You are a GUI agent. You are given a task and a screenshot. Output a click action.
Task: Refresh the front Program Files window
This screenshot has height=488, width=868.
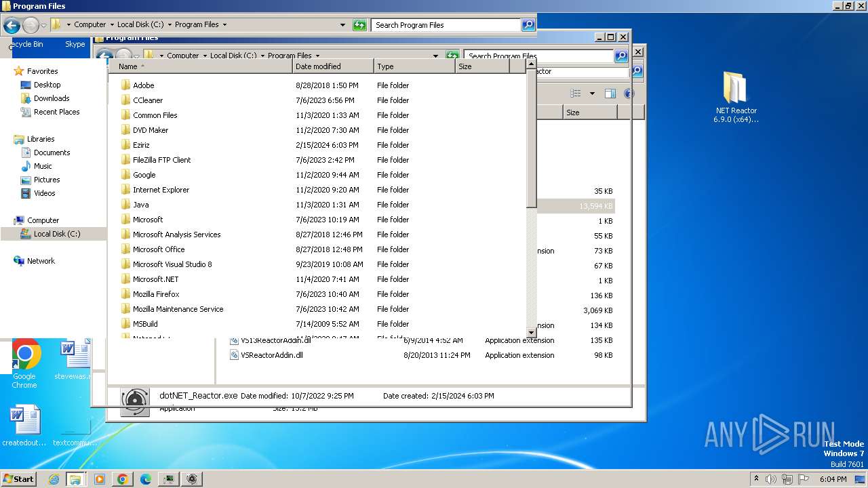[x=359, y=25]
